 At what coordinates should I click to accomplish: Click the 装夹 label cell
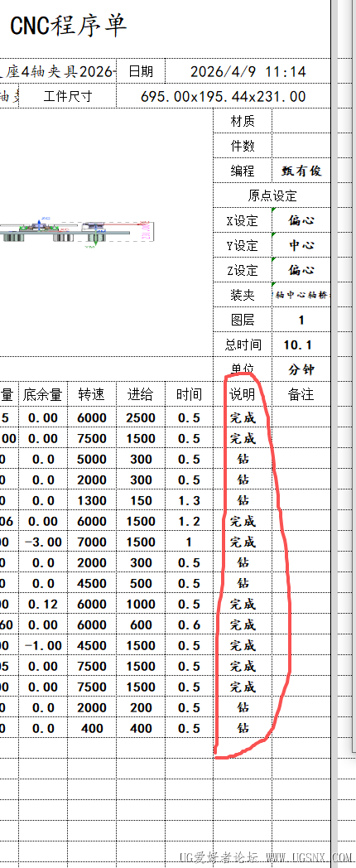click(x=243, y=296)
